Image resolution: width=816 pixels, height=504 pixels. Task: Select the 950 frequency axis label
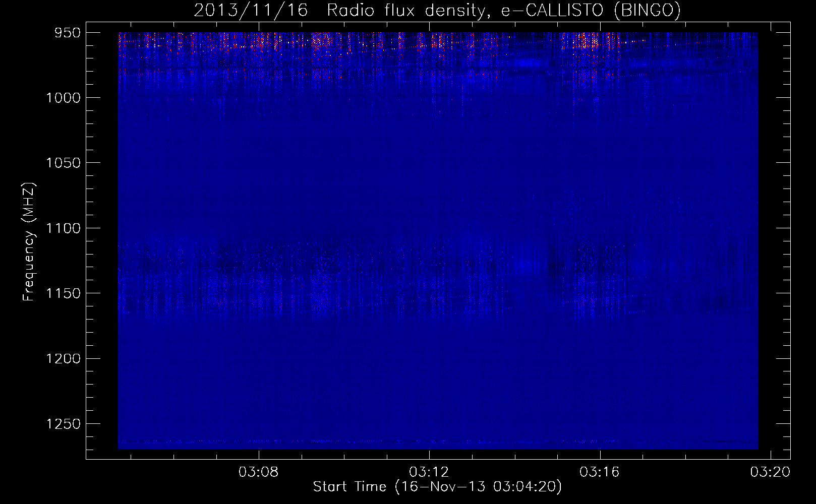[68, 33]
